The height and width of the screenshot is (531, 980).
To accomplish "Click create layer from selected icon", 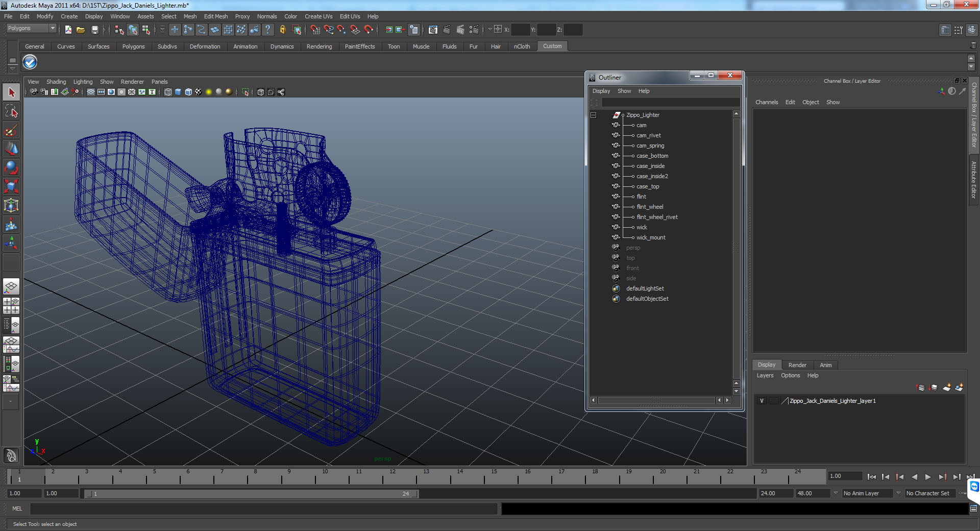I will [x=960, y=388].
